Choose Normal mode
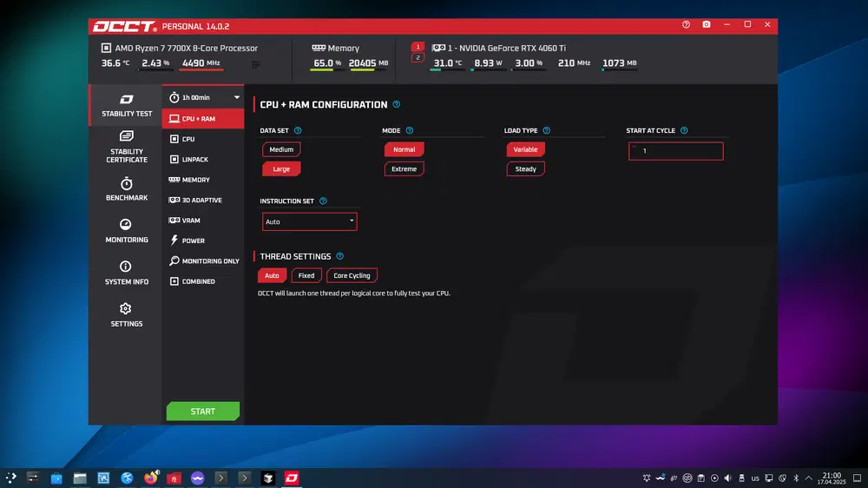 coord(404,149)
